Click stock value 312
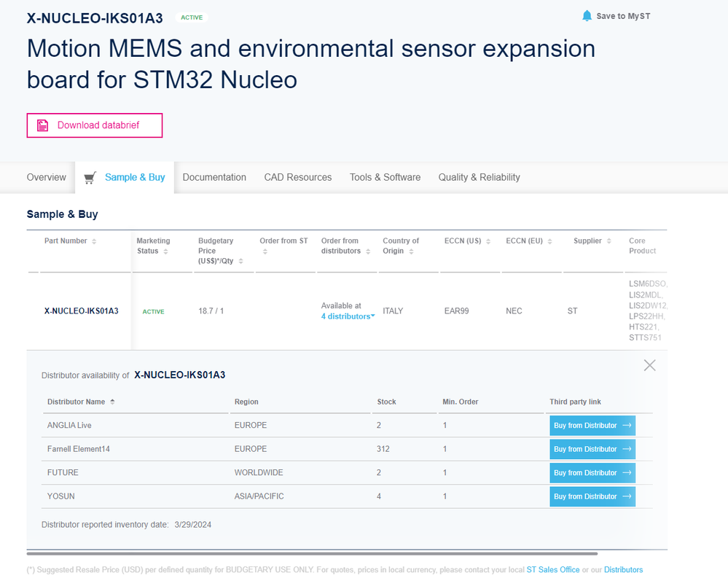This screenshot has height=586, width=728. click(383, 449)
